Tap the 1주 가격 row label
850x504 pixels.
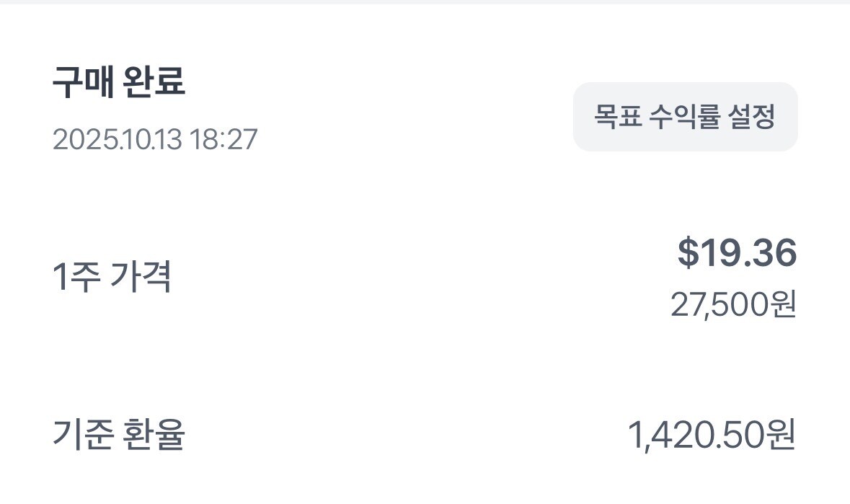click(112, 278)
